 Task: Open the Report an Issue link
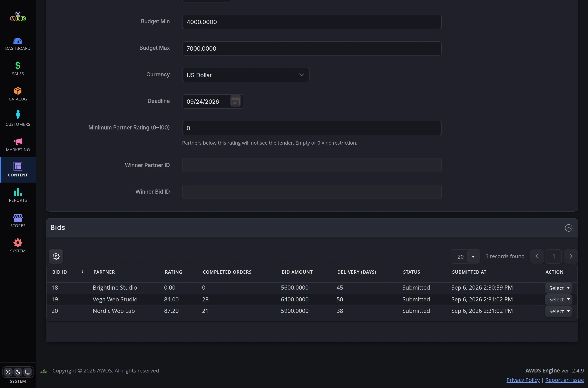[565, 380]
